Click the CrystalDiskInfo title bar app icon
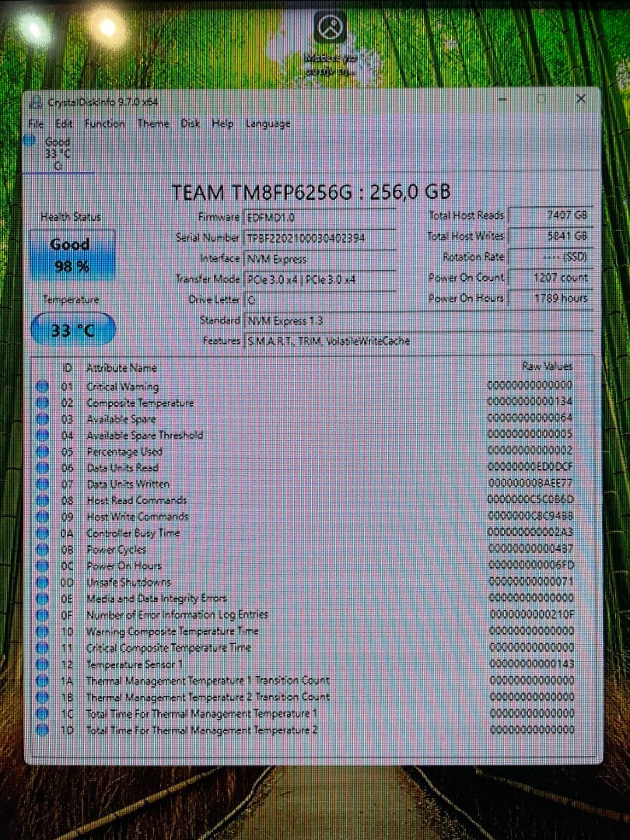Viewport: 630px width, 840px height. pyautogui.click(x=37, y=101)
